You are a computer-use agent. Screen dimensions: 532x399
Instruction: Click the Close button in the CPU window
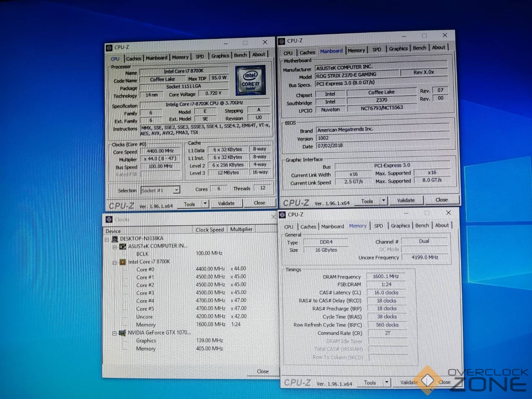pos(259,203)
